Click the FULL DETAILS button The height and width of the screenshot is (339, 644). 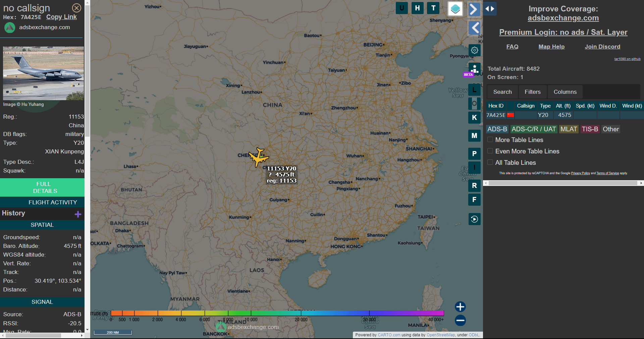tap(42, 188)
